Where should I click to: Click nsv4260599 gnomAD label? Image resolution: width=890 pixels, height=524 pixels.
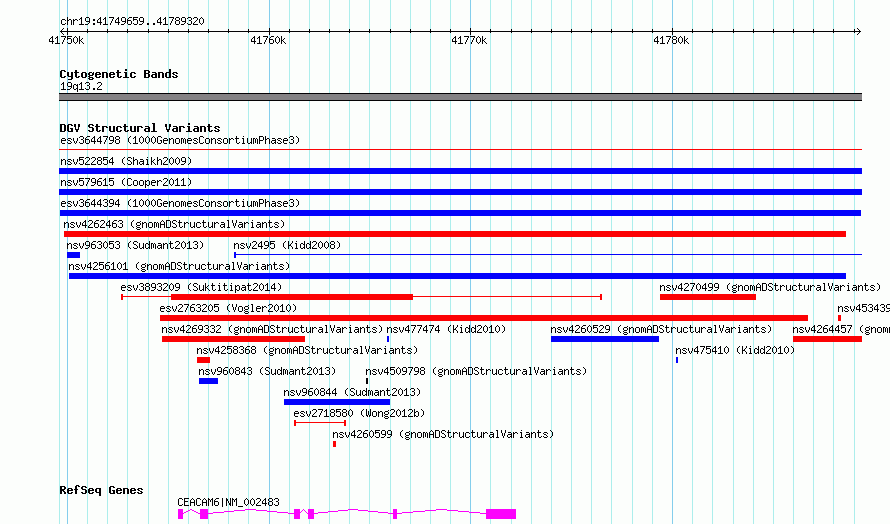point(443,434)
